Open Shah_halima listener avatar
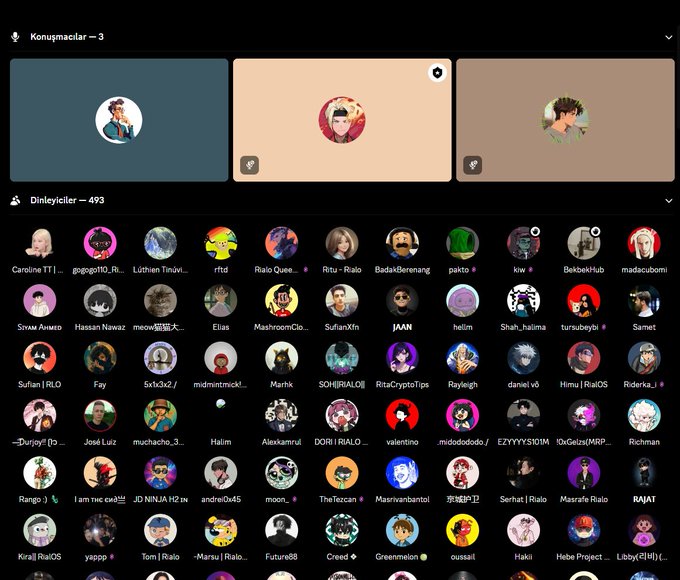The image size is (680, 580). click(x=523, y=301)
